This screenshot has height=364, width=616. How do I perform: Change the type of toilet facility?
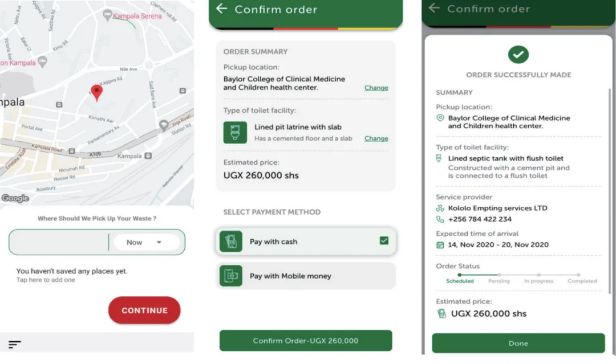pos(376,138)
